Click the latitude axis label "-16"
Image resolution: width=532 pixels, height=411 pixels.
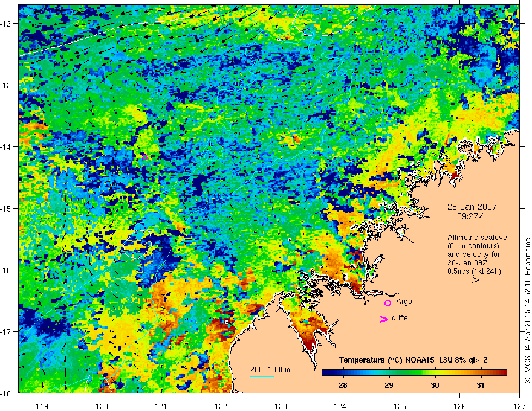(7, 270)
